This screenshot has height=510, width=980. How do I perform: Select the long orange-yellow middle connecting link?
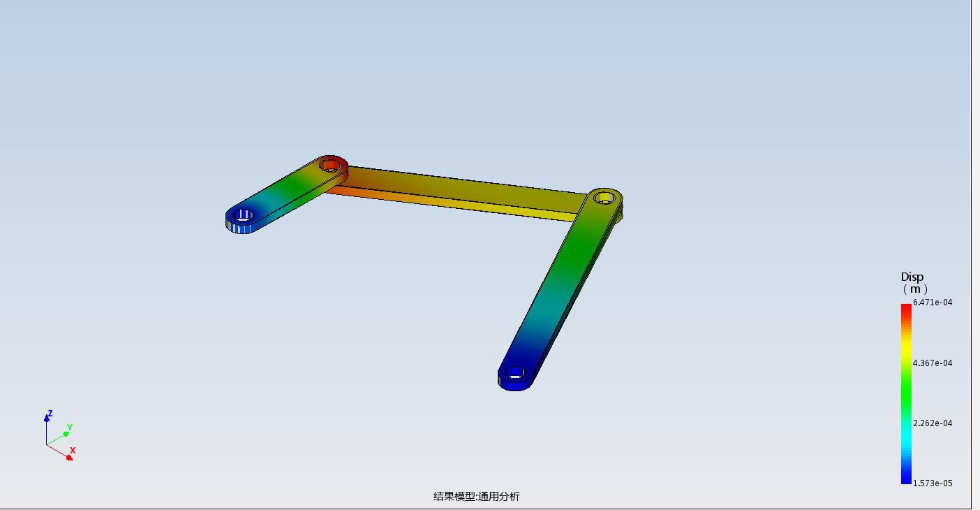[x=463, y=194]
